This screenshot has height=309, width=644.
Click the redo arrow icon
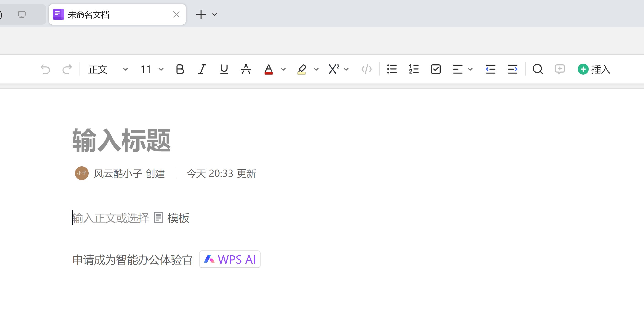click(67, 69)
